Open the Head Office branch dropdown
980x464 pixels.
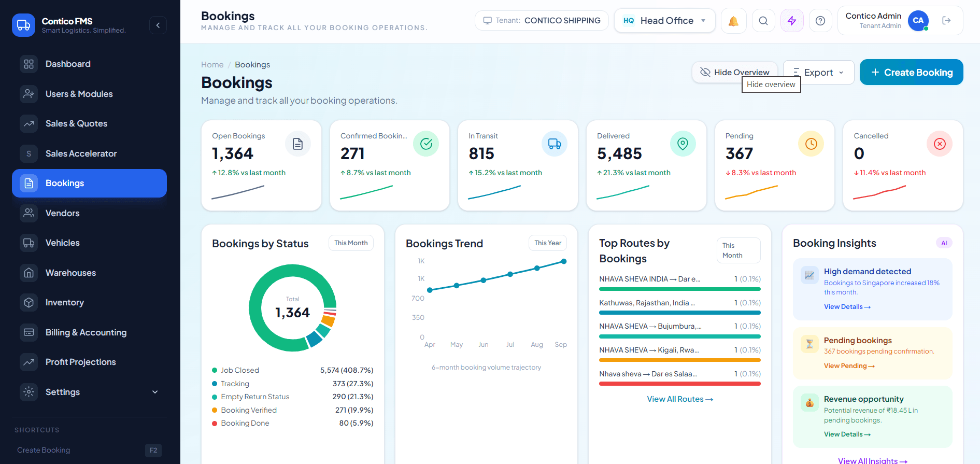click(x=665, y=21)
